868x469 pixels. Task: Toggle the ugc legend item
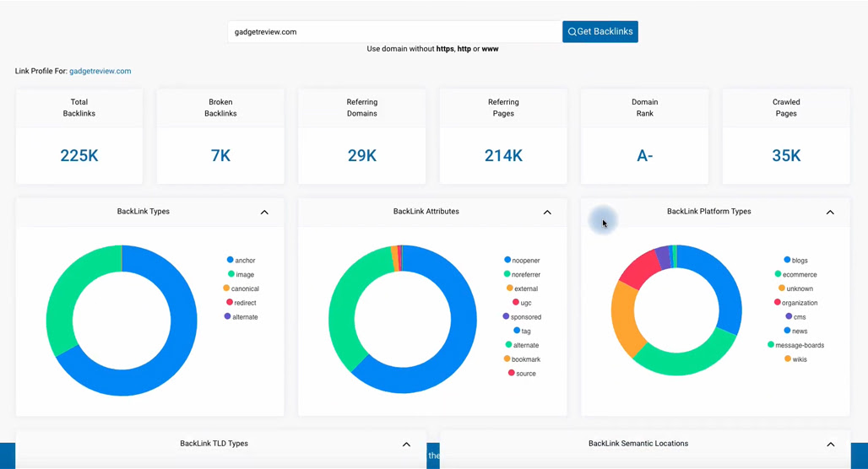522,303
